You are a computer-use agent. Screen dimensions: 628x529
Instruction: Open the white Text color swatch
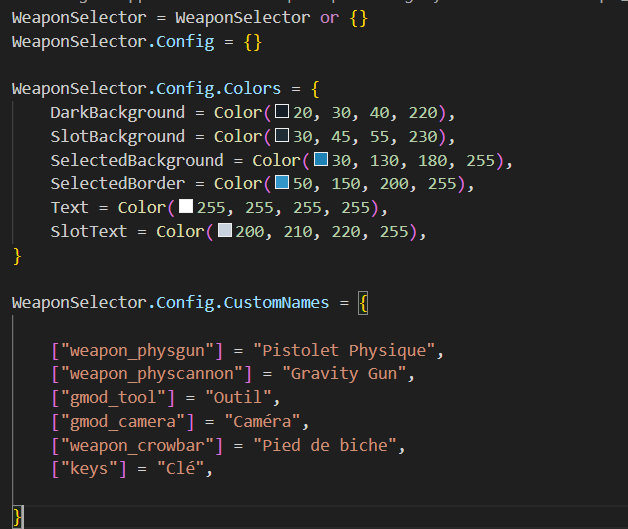point(186,207)
